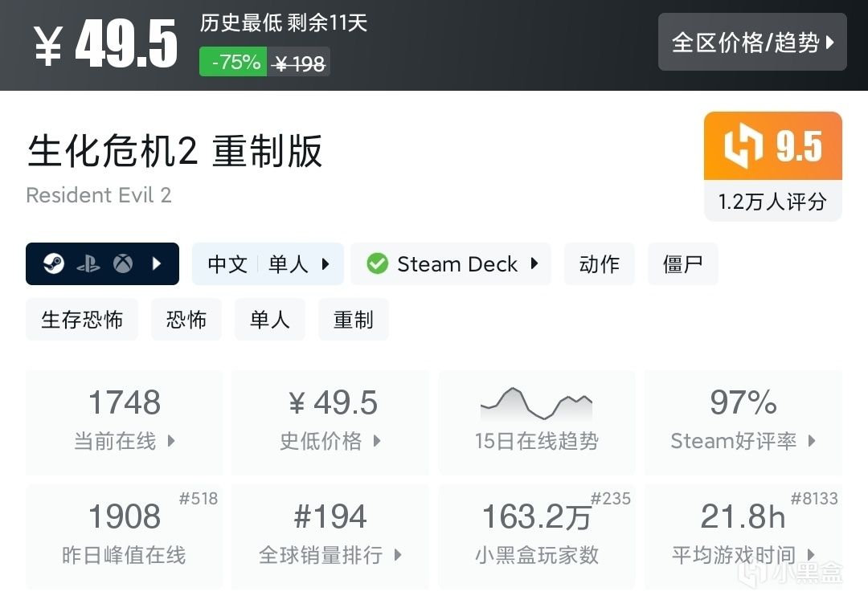
Task: Expand the 中文 单人 language details
Action: click(268, 263)
